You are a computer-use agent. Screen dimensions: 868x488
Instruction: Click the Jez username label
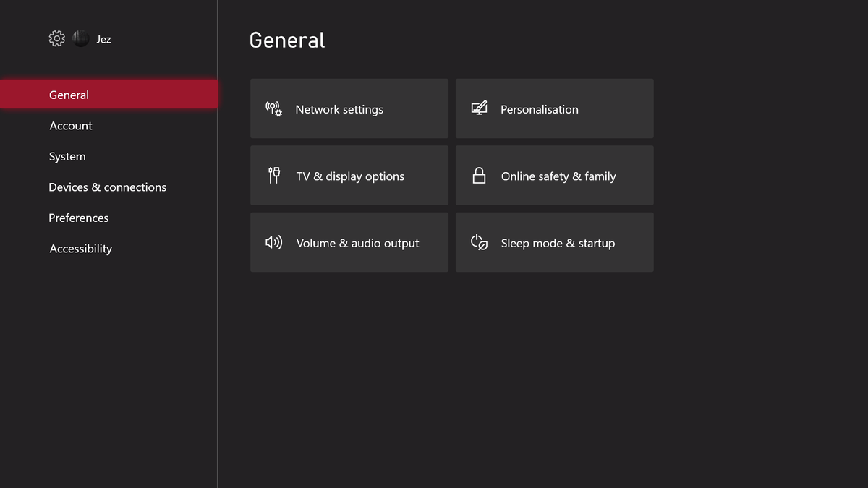[x=103, y=39]
